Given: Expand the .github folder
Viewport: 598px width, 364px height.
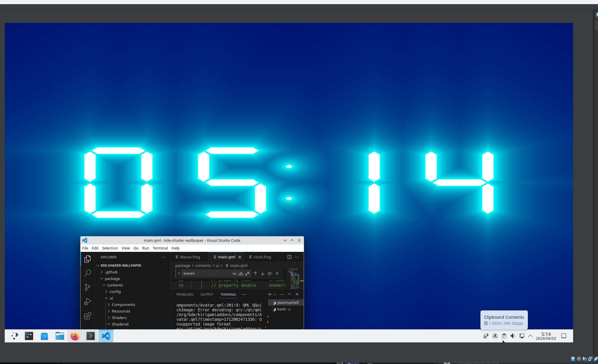Looking at the screenshot, I should click(111, 272).
